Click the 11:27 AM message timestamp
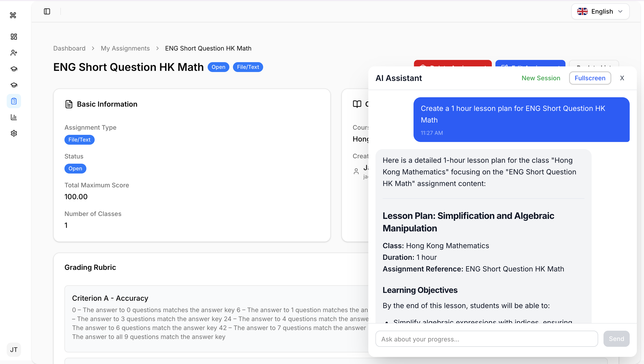This screenshot has width=644, height=364. pos(432,133)
